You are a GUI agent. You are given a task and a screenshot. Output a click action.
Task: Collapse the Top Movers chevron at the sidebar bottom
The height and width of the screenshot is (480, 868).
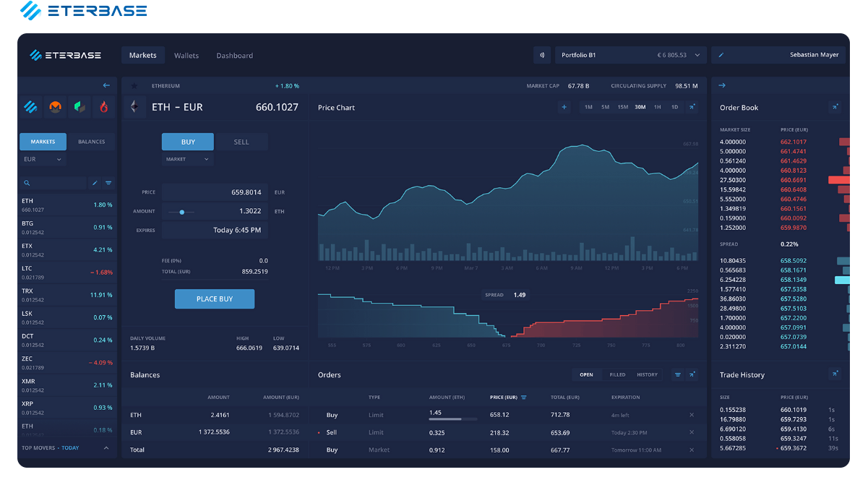click(106, 448)
